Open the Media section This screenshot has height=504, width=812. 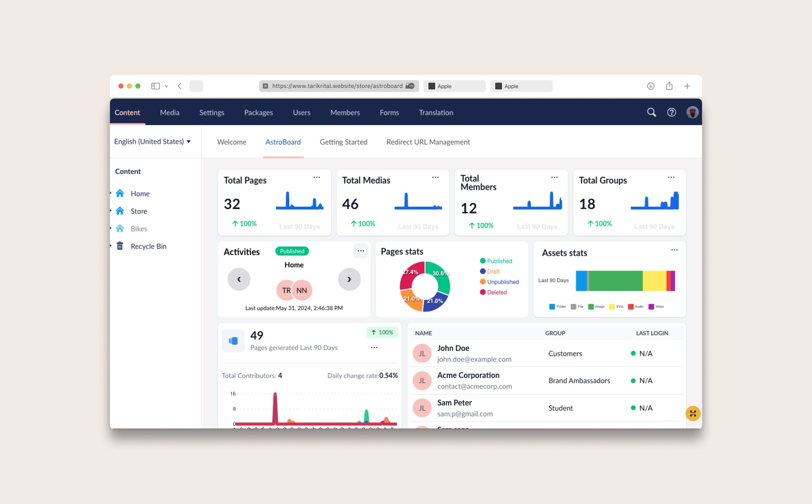[170, 112]
